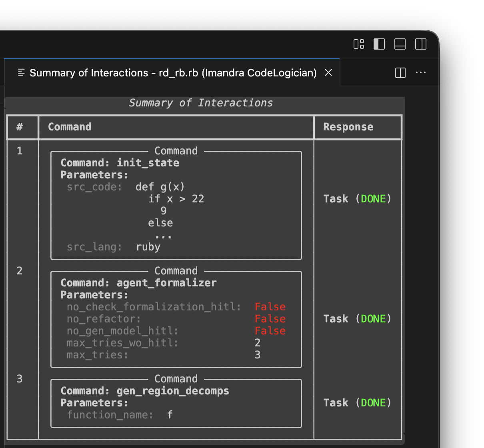Click the DONE response of gen_region_decomps
The height and width of the screenshot is (448, 484).
(x=373, y=403)
